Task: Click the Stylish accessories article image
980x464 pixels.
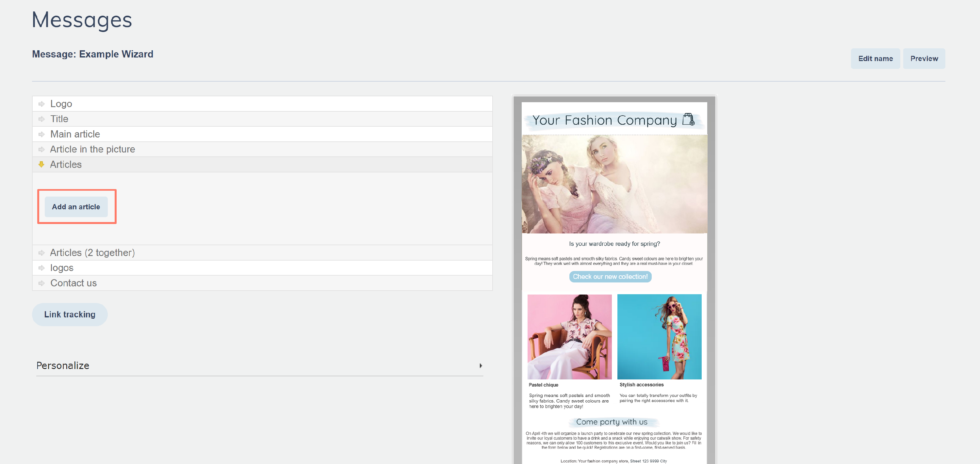Action: click(659, 337)
